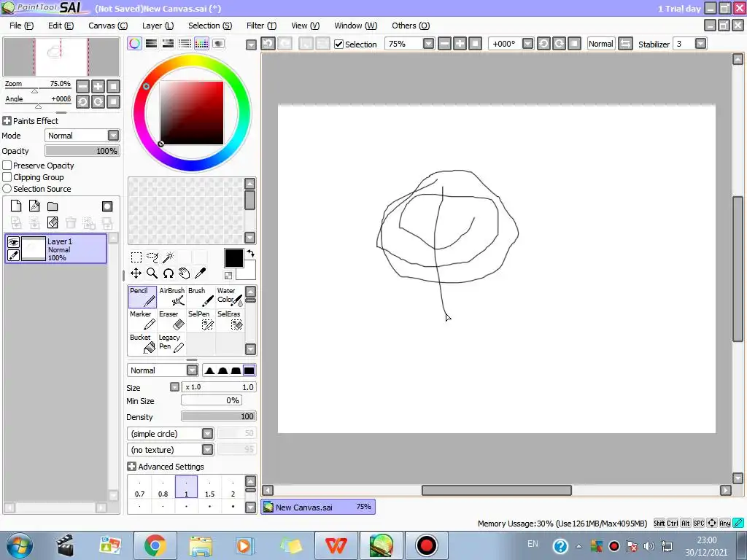Zoom in with navigator plus button
Screen dimensions: 747x560
click(x=98, y=87)
